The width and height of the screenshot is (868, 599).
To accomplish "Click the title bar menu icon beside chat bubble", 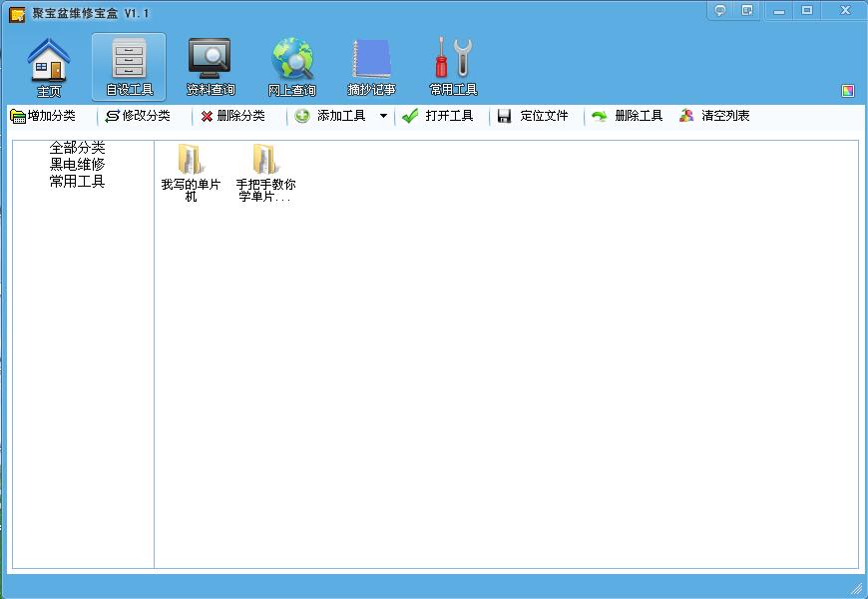I will coord(747,10).
